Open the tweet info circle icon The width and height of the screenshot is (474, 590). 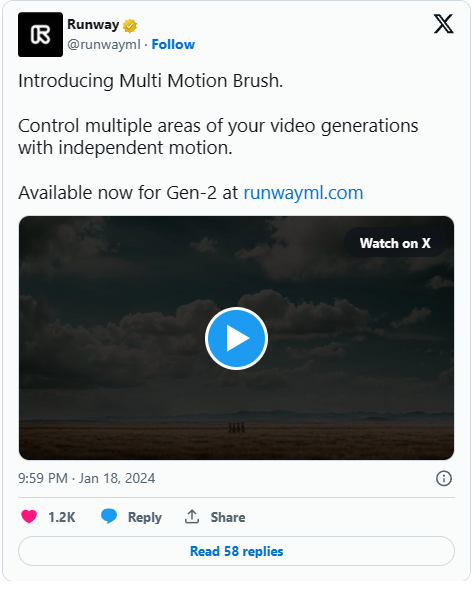444,479
